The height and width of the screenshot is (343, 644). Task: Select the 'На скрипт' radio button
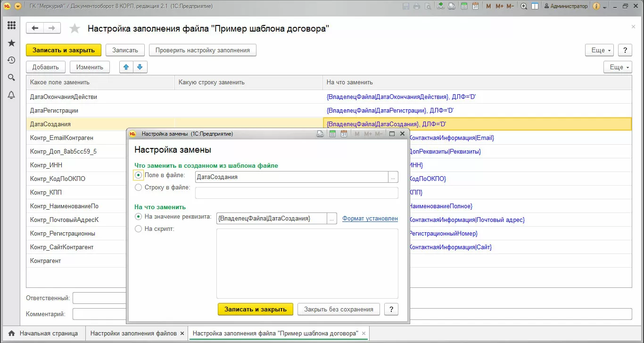138,229
